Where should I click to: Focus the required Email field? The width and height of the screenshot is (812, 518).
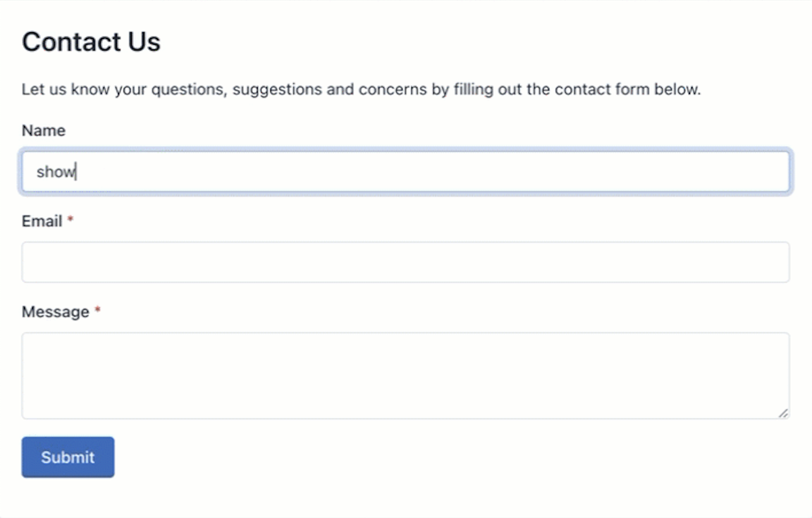pyautogui.click(x=405, y=262)
